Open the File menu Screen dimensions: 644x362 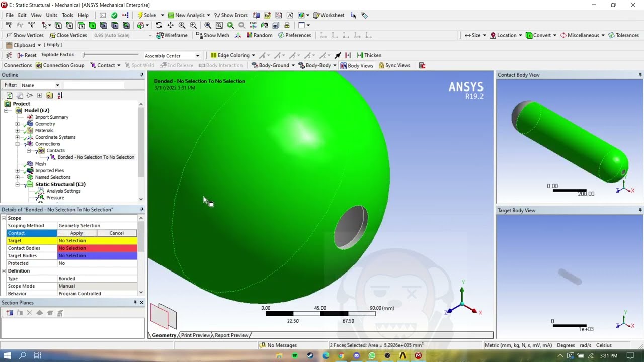(10, 15)
